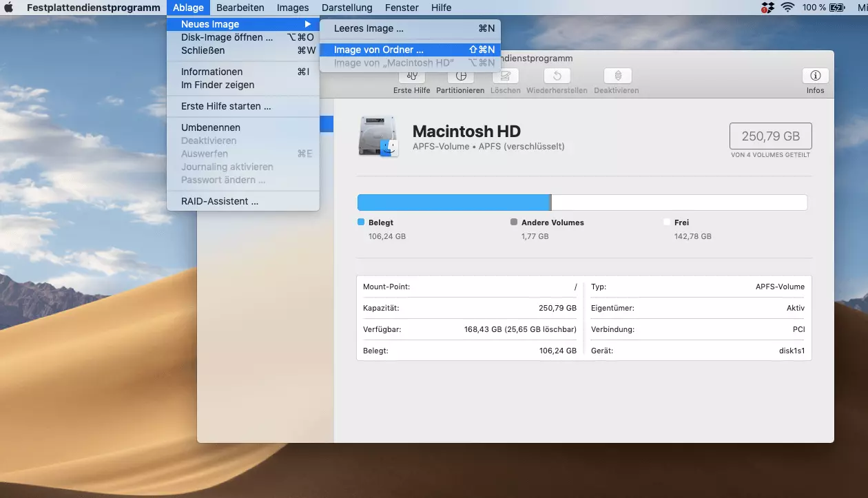Viewport: 868px width, 498px height.
Task: Open the Bearbeiten menu
Action: [240, 8]
